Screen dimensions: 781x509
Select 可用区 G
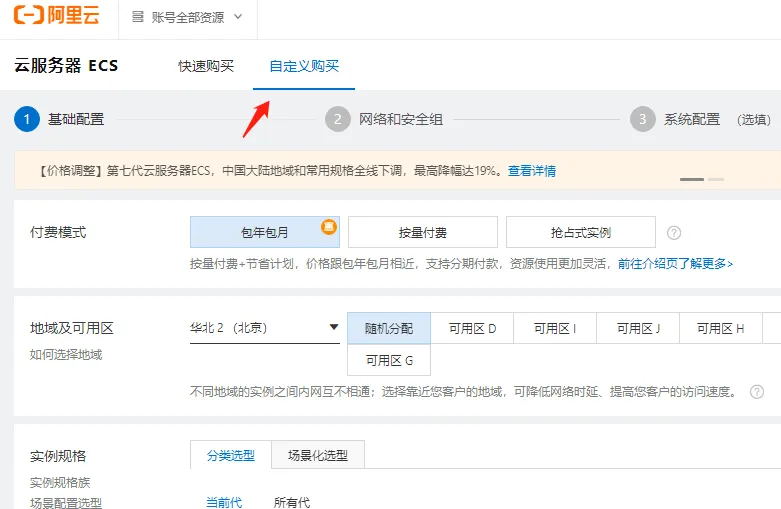(389, 360)
